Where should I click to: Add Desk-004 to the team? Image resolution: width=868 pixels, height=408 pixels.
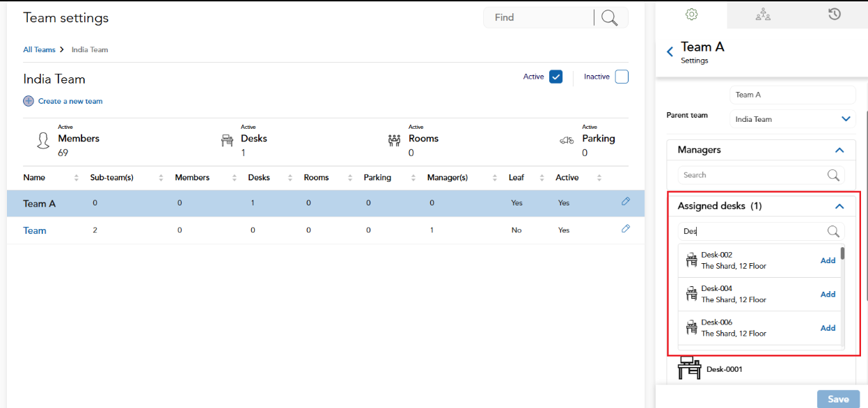pyautogui.click(x=828, y=294)
